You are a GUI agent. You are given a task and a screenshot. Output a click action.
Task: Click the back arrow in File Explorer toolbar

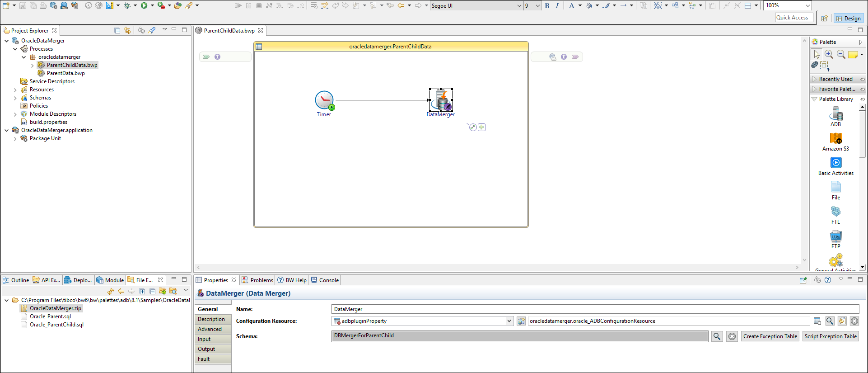tap(121, 291)
